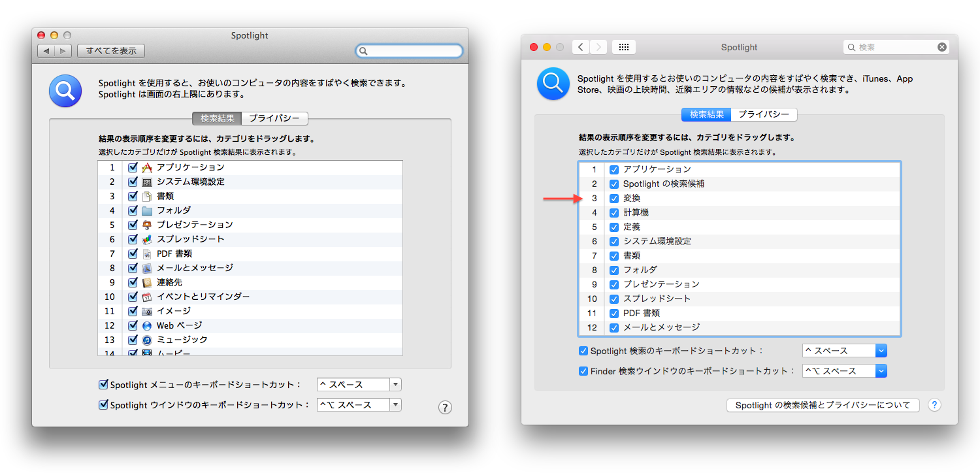Uncheck 変換 checkbox in right window
Viewport: 980px width, 473px height.
614,199
